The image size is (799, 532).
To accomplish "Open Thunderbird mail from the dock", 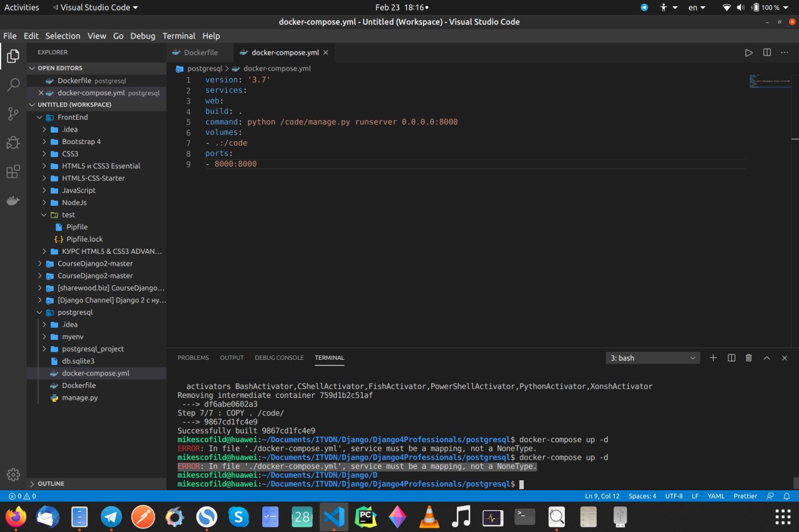I will pyautogui.click(x=48, y=516).
